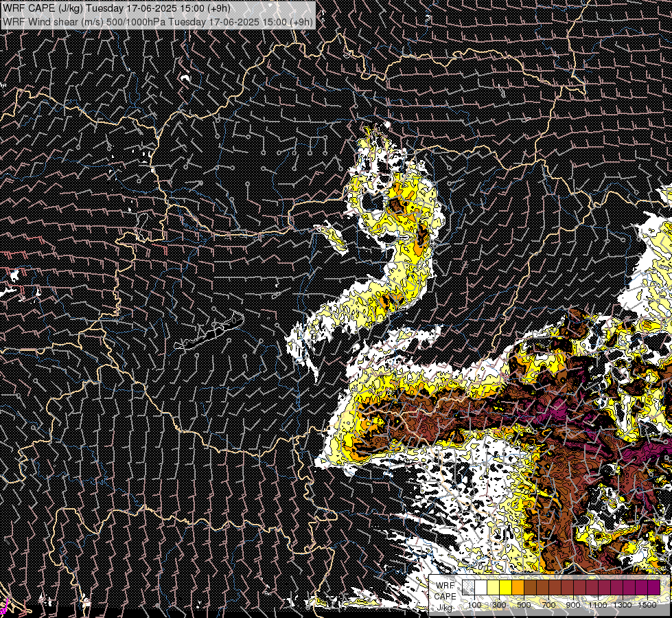Click the legend label 500
672x618 pixels.
[x=524, y=605]
